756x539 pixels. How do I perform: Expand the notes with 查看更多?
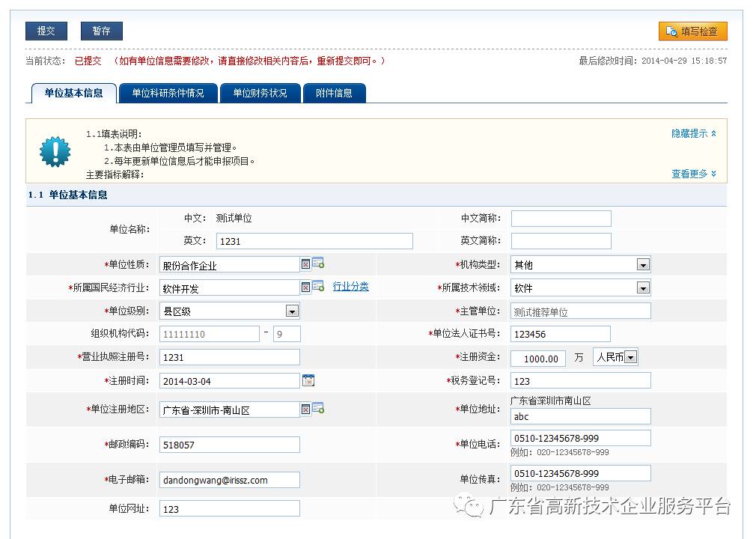(x=693, y=174)
